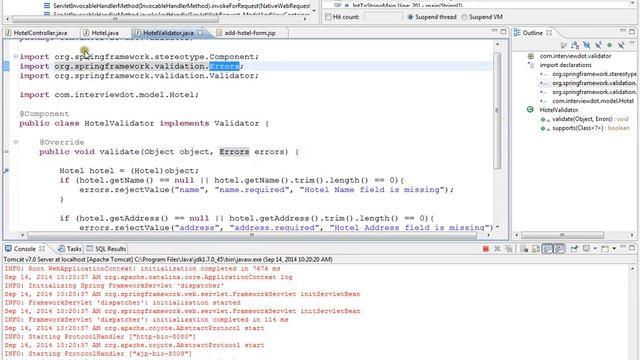This screenshot has width=640, height=360.
Task: Select org.springframework.stereotype import in Outline
Action: click(594, 74)
